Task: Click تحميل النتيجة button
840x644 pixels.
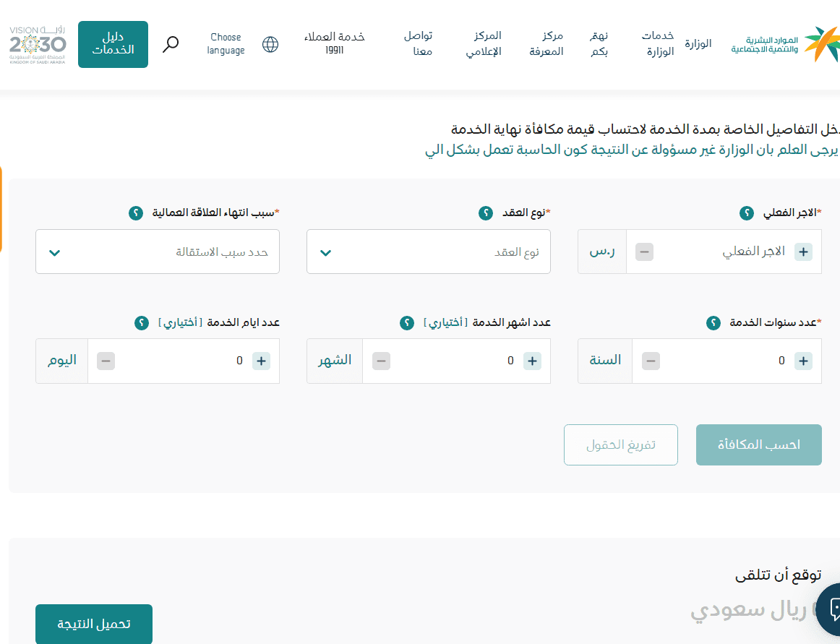Action: click(x=94, y=624)
